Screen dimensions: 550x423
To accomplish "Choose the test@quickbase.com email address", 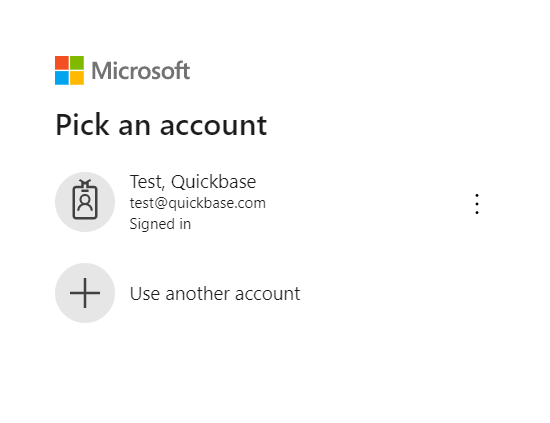I will pos(198,203).
